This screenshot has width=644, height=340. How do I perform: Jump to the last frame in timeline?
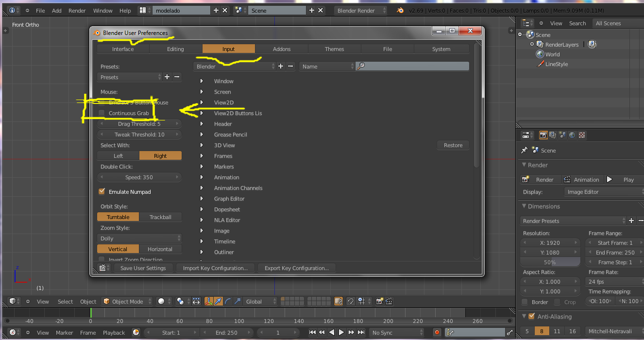[x=361, y=333]
